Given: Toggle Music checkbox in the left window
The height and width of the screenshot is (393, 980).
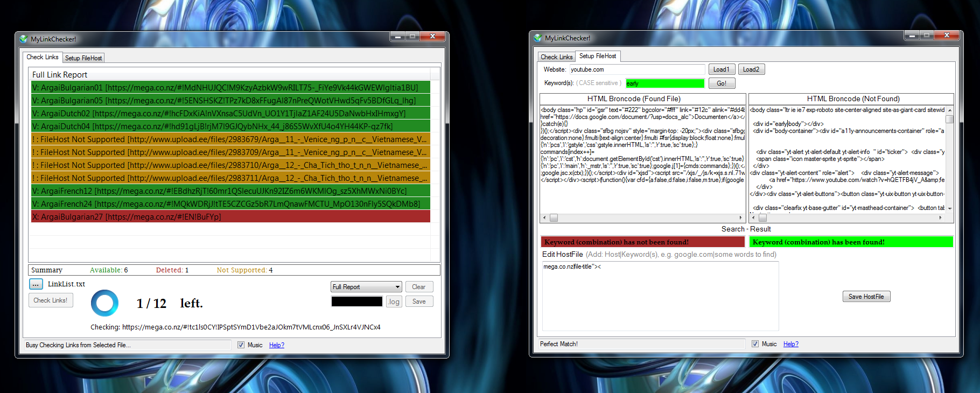Looking at the screenshot, I should point(241,345).
